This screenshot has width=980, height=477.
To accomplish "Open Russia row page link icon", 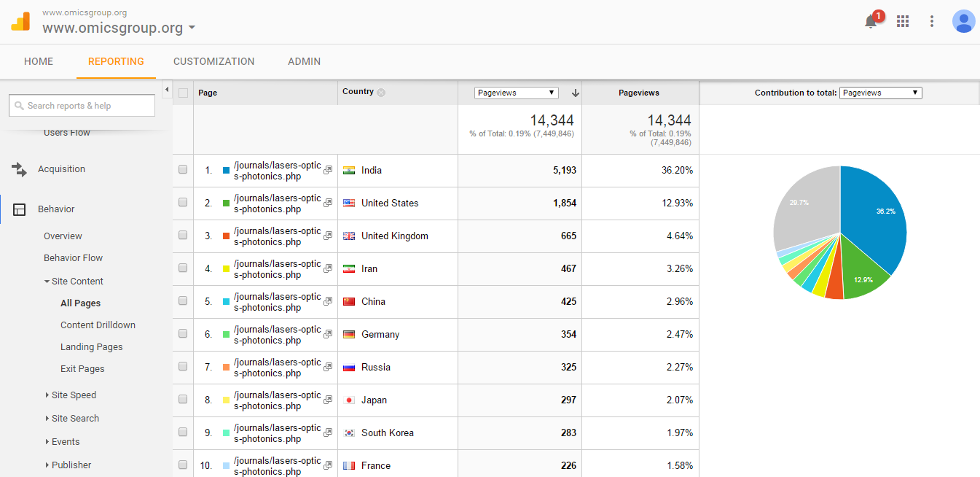I will pyautogui.click(x=328, y=367).
